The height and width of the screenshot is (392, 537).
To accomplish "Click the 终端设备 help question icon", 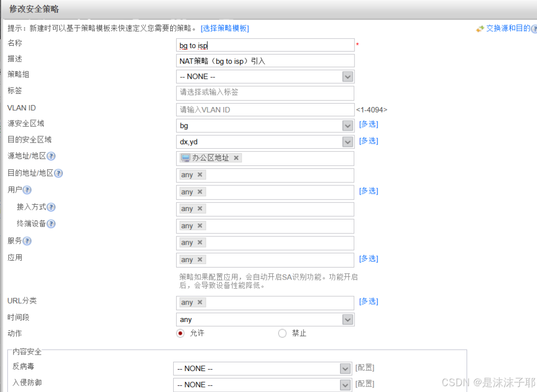I will (51, 224).
